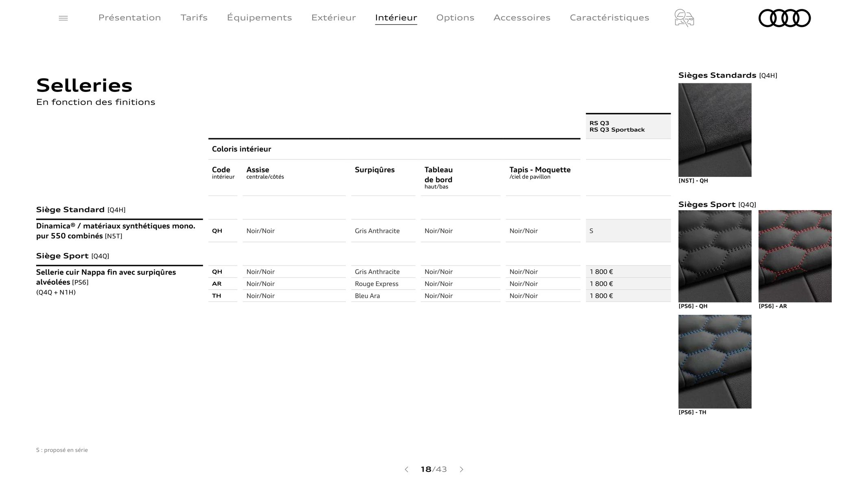Screen dimensions: 868x488
Task: Go to previous page arrow
Action: (406, 469)
